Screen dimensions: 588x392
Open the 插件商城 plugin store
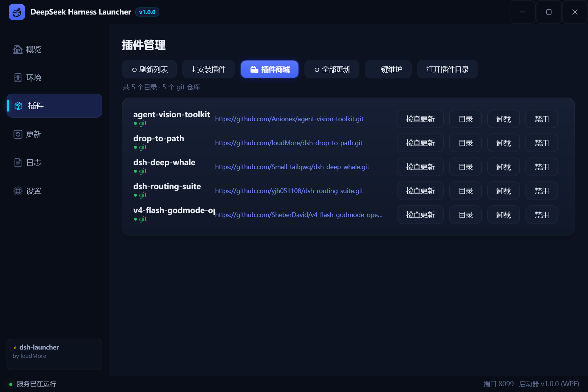pyautogui.click(x=270, y=69)
